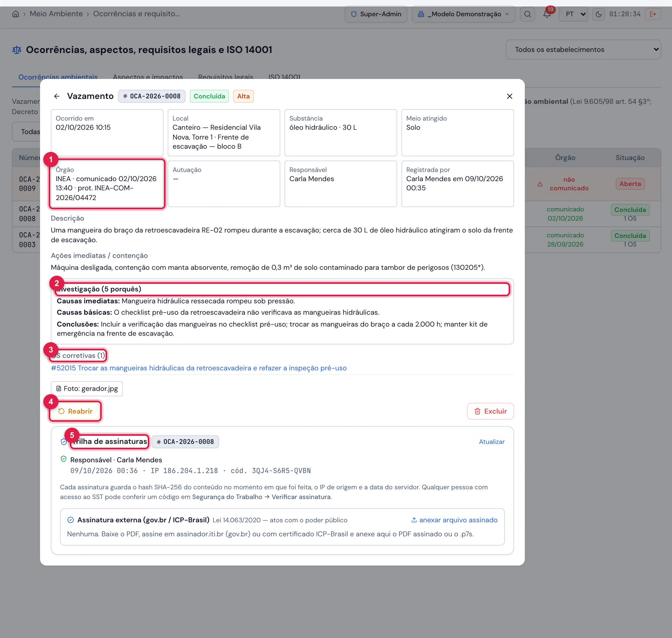Switch to the Aspectos e impactos tab

[148, 77]
